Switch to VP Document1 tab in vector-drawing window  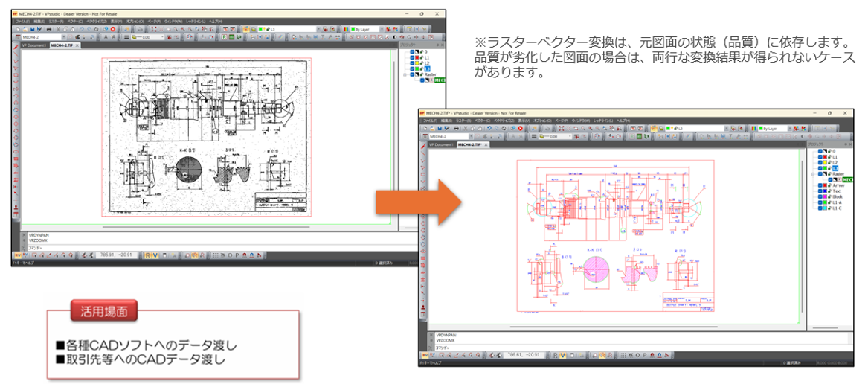(441, 144)
